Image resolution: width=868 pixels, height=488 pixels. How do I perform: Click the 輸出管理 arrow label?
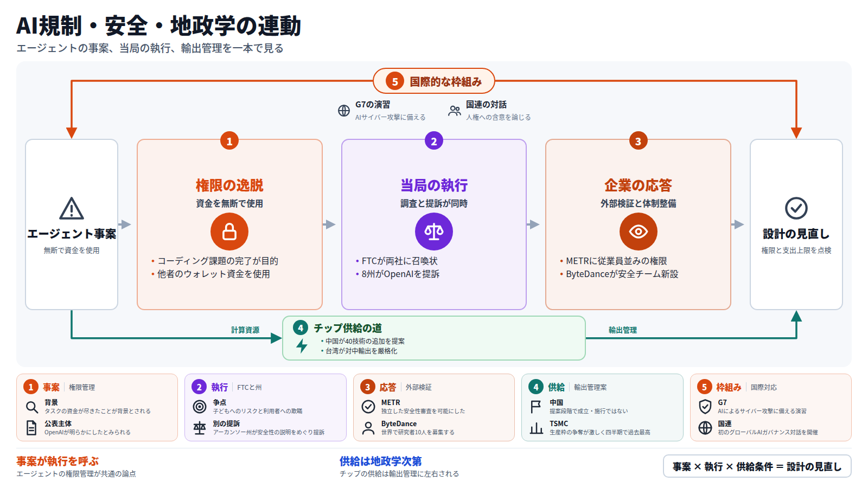(623, 330)
